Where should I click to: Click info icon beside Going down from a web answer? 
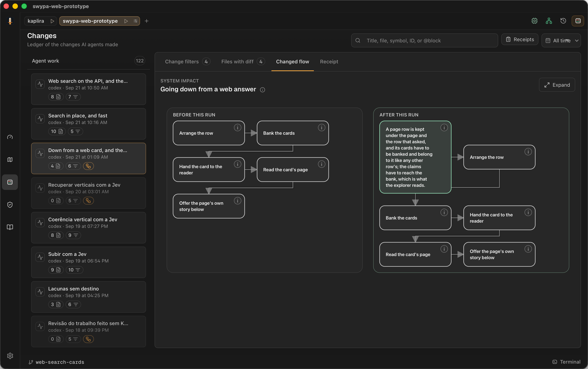tap(262, 90)
